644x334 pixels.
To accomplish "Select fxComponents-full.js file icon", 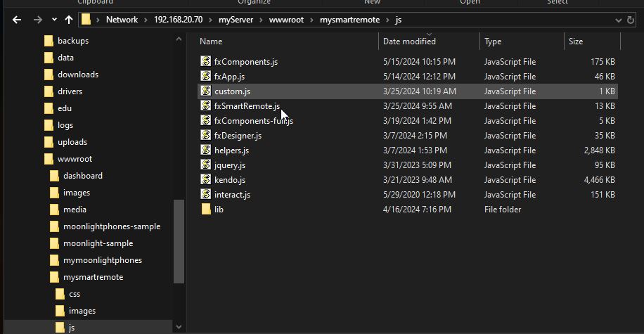I will pyautogui.click(x=206, y=120).
